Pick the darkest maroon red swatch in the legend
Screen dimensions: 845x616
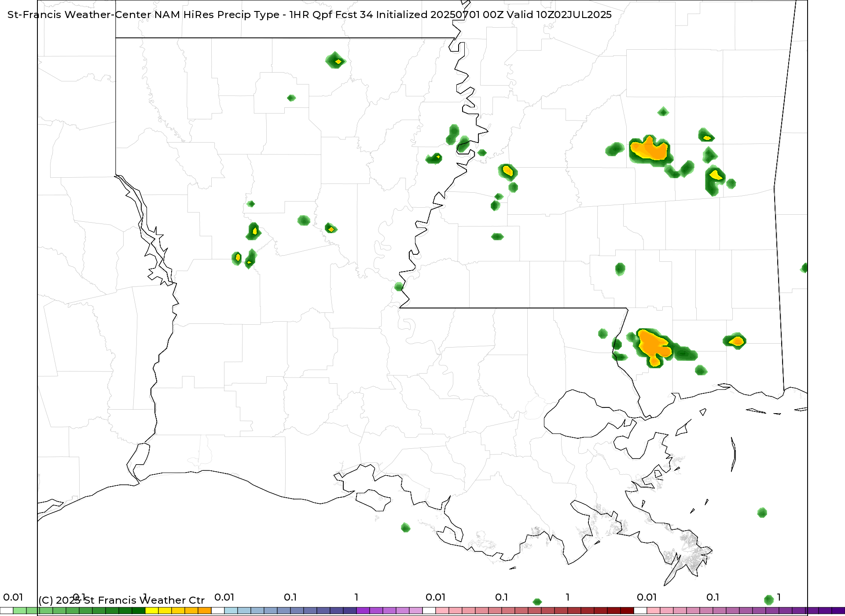[627, 611]
